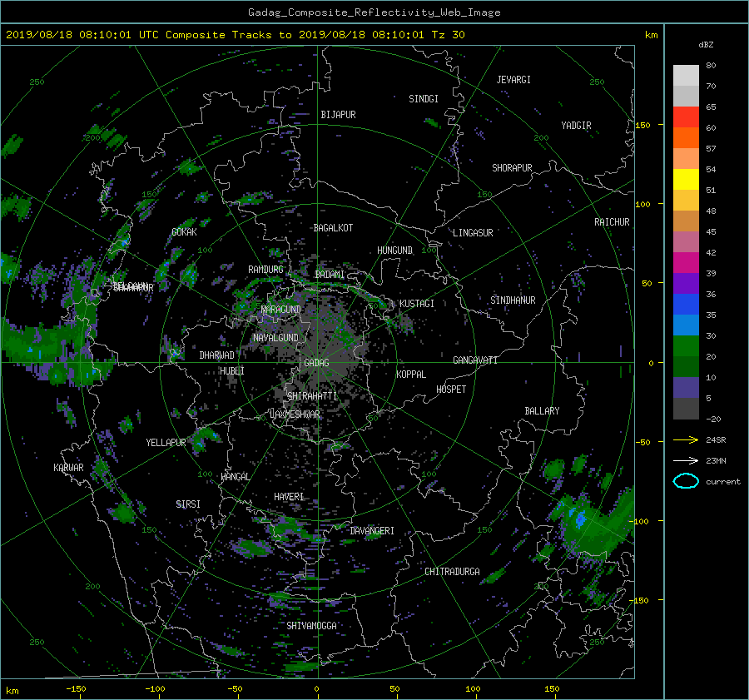Click the JEVARGI city label

click(513, 80)
